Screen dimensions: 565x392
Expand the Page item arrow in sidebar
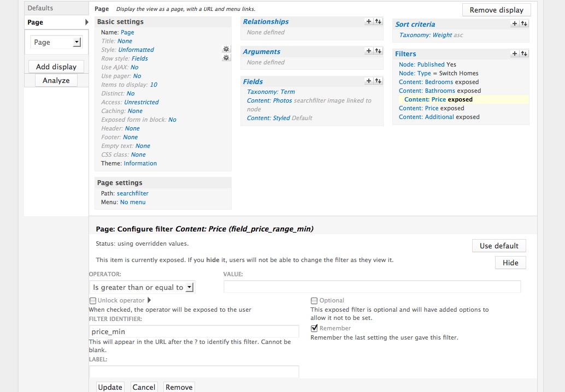(x=85, y=22)
